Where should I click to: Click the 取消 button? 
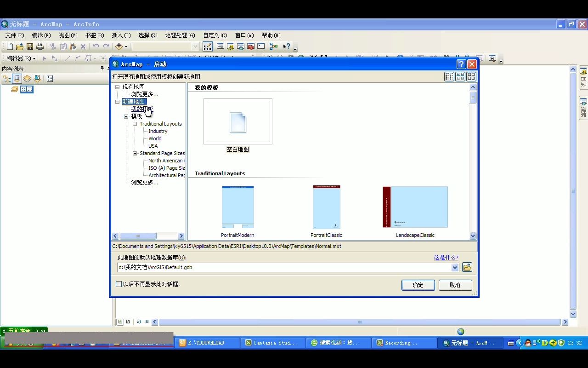pos(455,285)
